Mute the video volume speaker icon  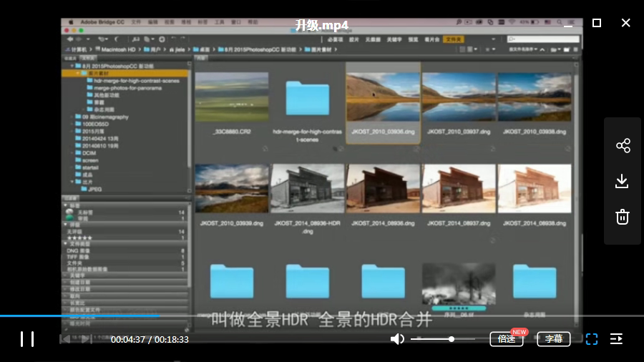pyautogui.click(x=397, y=339)
